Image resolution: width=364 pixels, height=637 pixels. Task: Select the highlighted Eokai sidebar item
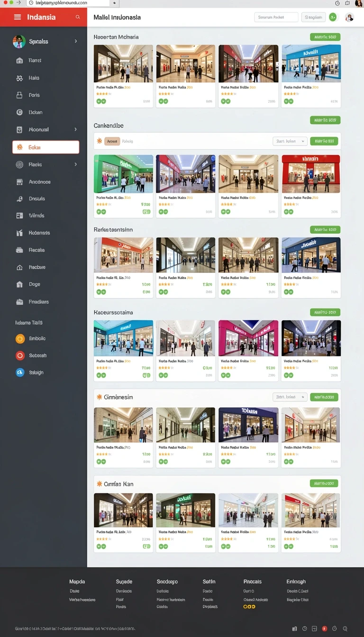pyautogui.click(x=45, y=147)
